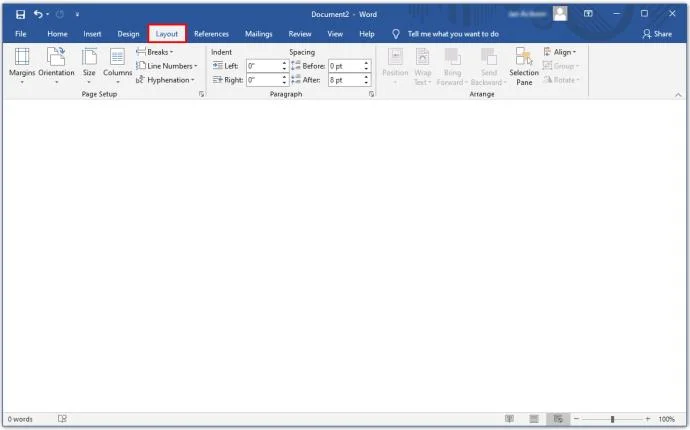
Task: Click the Undo arrow icon
Action: pyautogui.click(x=38, y=15)
